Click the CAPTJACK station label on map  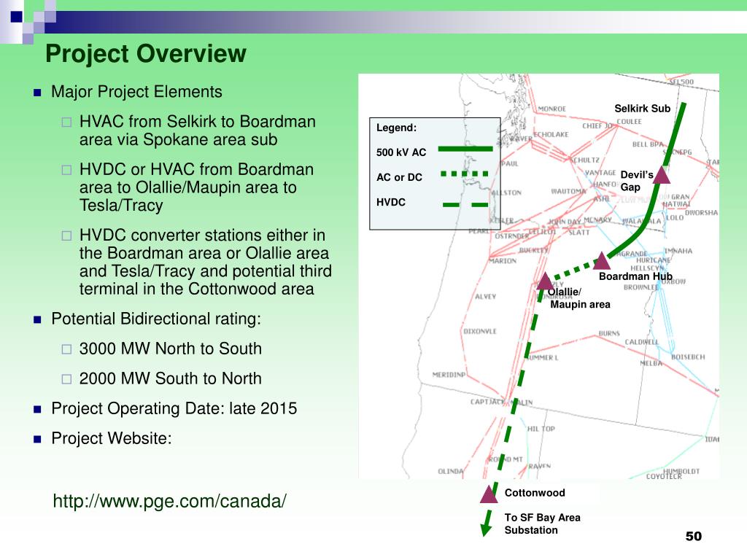click(487, 402)
